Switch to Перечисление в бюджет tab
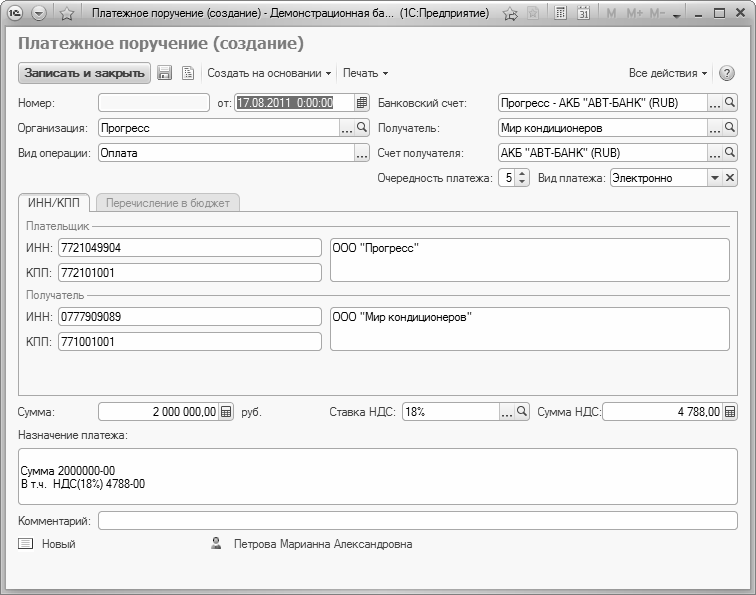Screen dimensions: 756x595 coord(168,203)
